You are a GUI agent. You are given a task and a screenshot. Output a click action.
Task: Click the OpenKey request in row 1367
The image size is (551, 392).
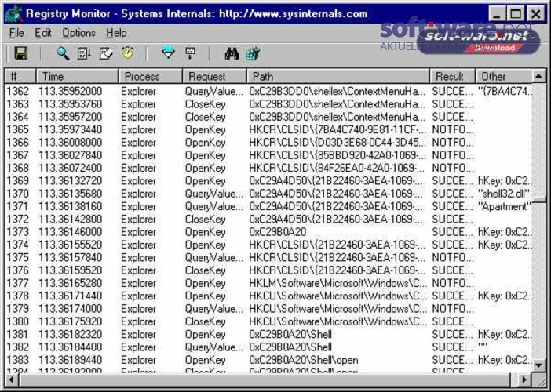[x=205, y=155]
